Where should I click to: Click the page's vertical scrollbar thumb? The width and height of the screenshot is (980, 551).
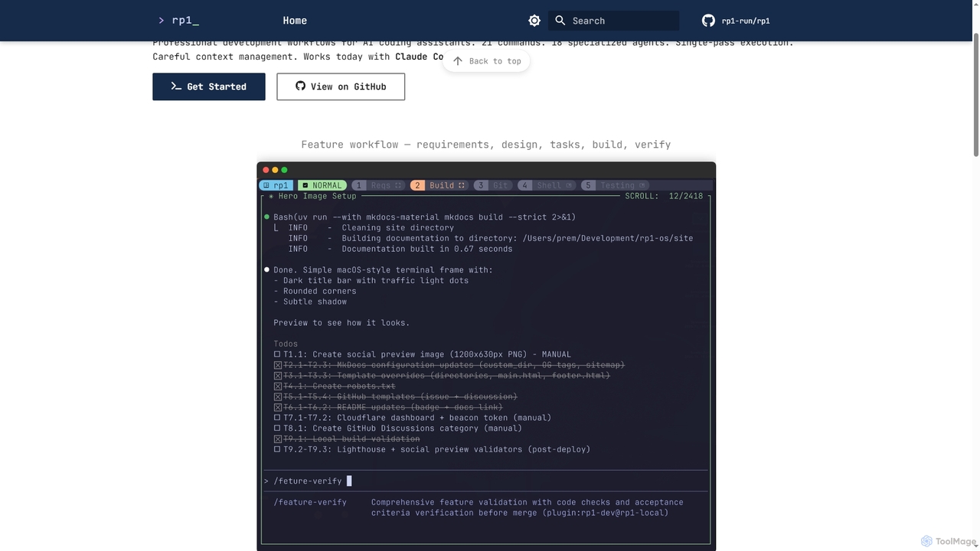tap(975, 95)
